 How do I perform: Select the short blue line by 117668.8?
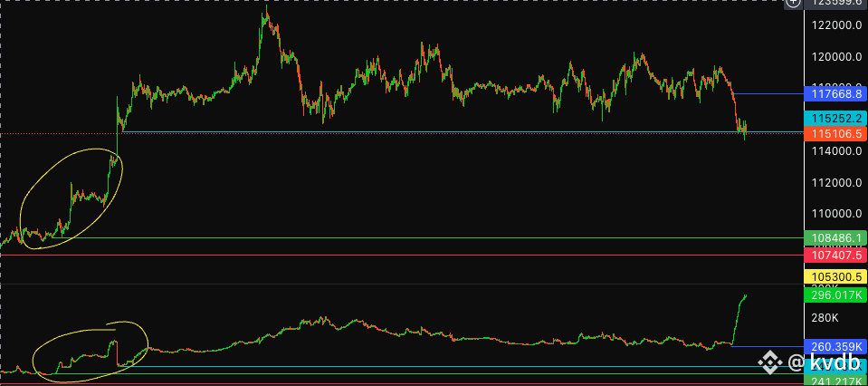[x=768, y=93]
